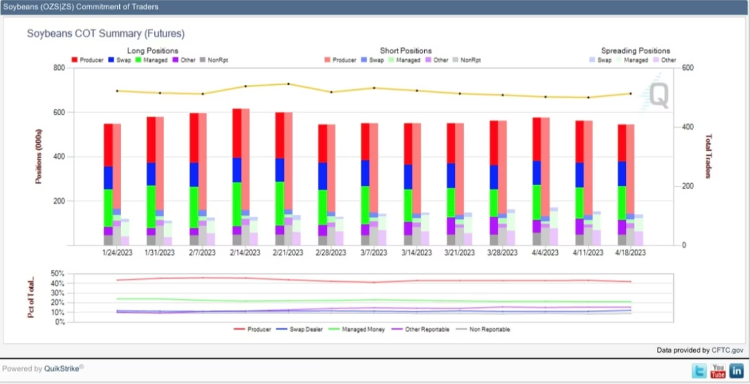Viewport: 750px width, 384px height.
Task: Select the 2/28/2023 date label
Action: 331,253
